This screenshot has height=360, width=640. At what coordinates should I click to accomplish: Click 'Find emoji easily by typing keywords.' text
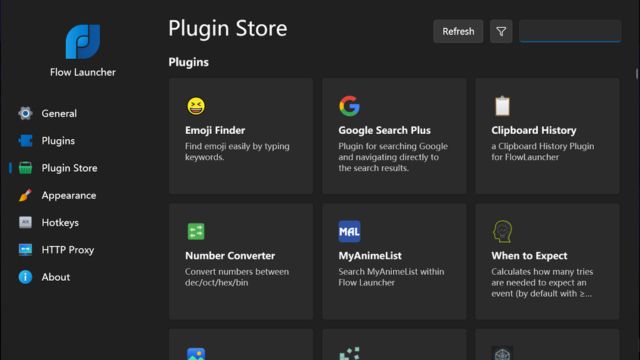237,151
